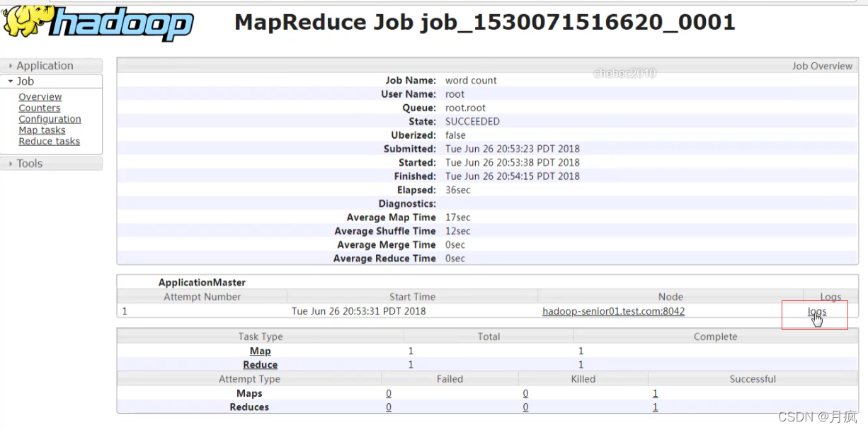
Task: Select the Elapsed value 36sec
Action: tap(457, 191)
